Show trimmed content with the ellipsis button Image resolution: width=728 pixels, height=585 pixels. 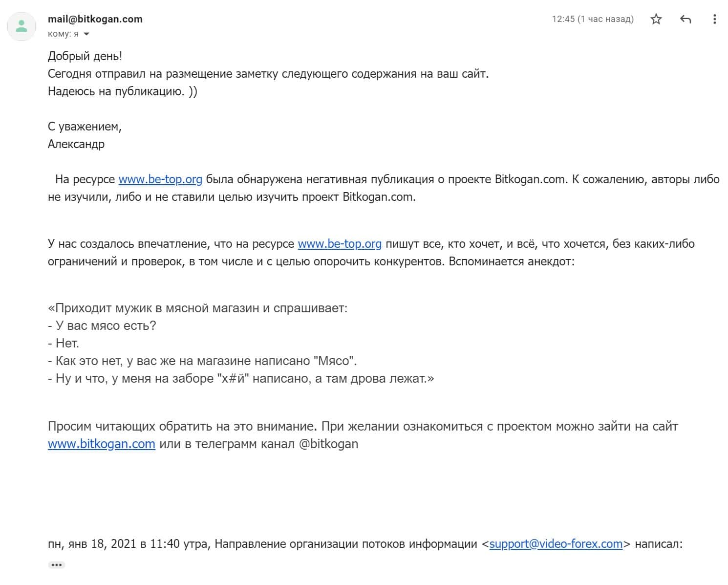[57, 565]
